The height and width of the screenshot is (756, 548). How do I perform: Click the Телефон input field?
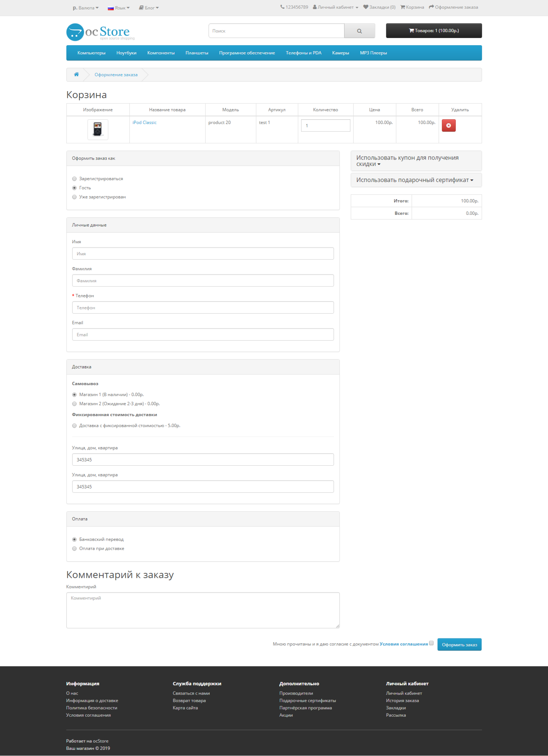[x=203, y=308]
